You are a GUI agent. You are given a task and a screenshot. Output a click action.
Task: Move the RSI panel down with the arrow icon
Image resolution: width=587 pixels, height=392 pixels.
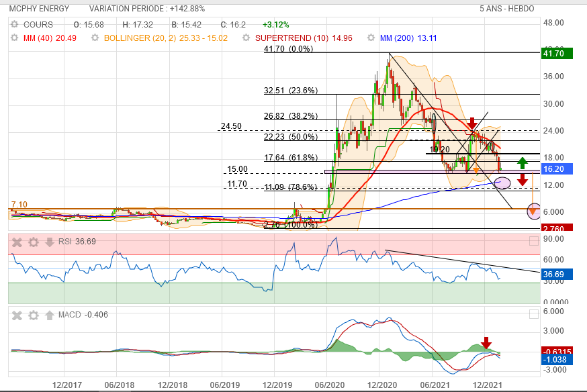coord(50,242)
